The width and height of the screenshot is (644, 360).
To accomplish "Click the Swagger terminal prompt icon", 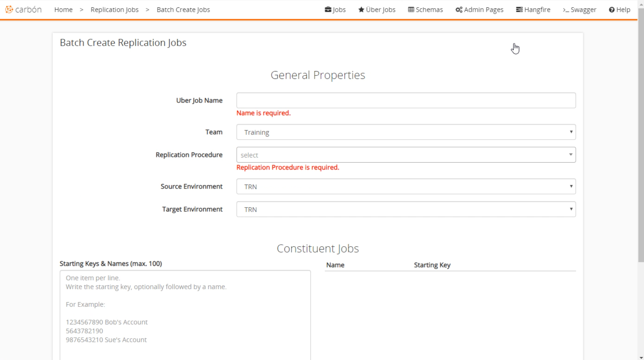I will (566, 10).
